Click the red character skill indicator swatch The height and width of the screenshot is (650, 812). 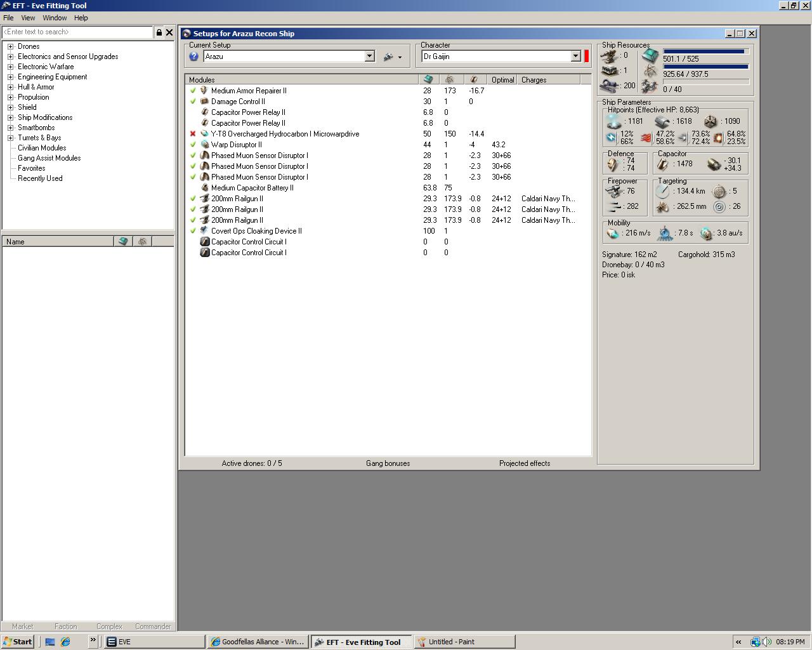click(x=586, y=56)
